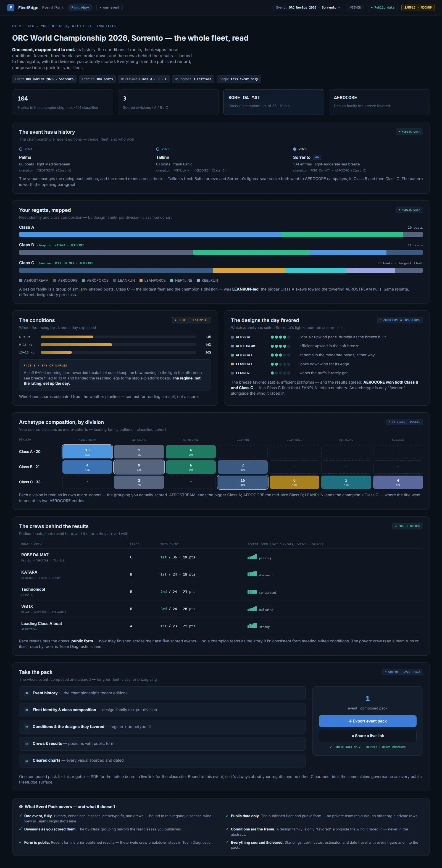This screenshot has width=442, height=868.
Task: Click the HEFTLINE legend color swatch
Action: [172, 280]
